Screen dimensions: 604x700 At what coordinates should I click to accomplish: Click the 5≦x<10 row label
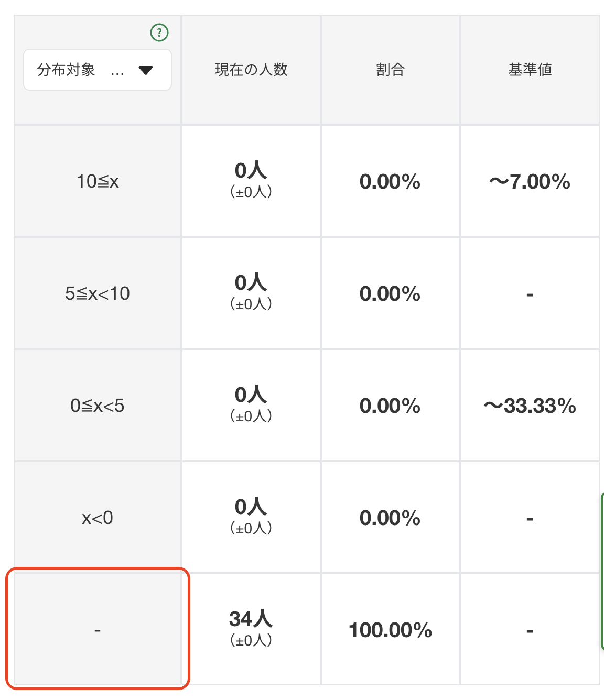[x=97, y=293]
